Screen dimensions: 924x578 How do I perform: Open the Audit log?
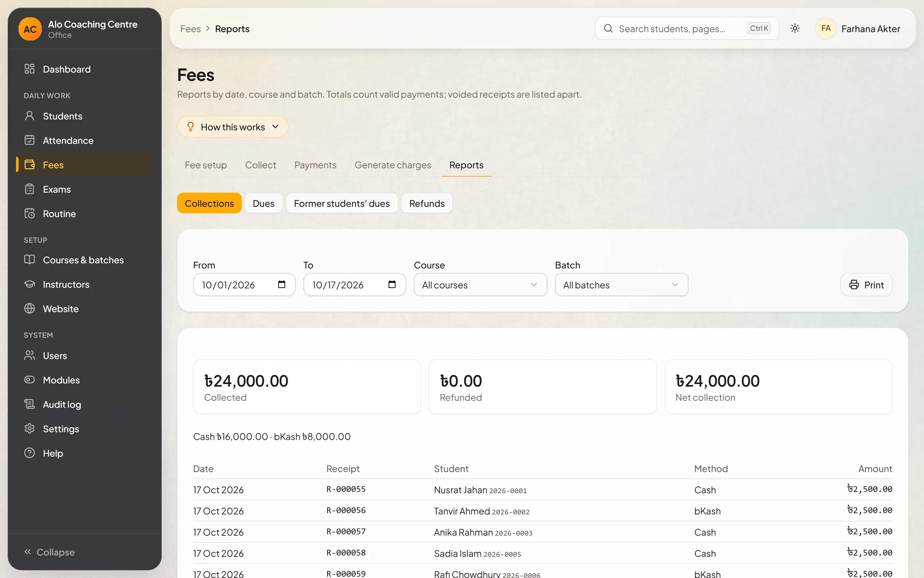[x=84, y=405]
